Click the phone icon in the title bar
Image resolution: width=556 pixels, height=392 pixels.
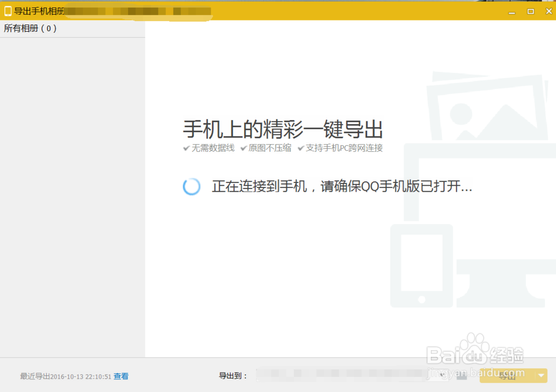8,11
